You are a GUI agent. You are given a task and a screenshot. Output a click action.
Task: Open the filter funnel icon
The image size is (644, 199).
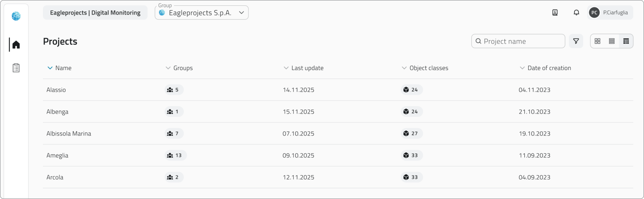click(x=576, y=41)
